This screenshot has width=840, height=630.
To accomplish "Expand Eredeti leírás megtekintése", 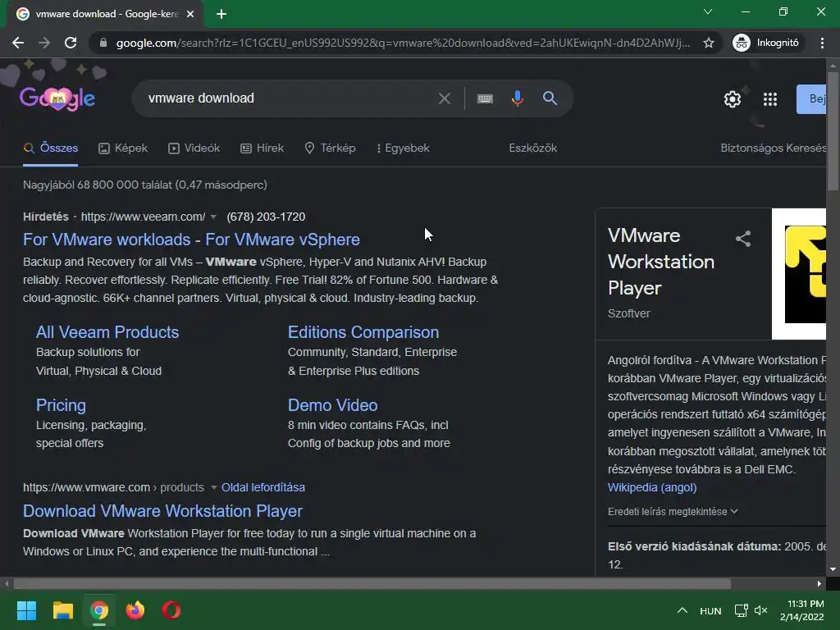I will (x=673, y=512).
